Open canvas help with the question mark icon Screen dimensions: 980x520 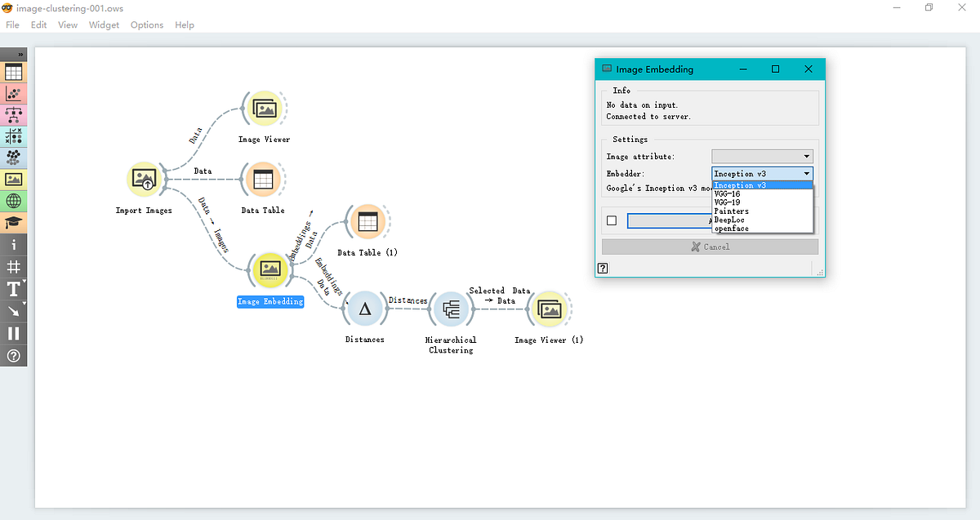pos(14,355)
